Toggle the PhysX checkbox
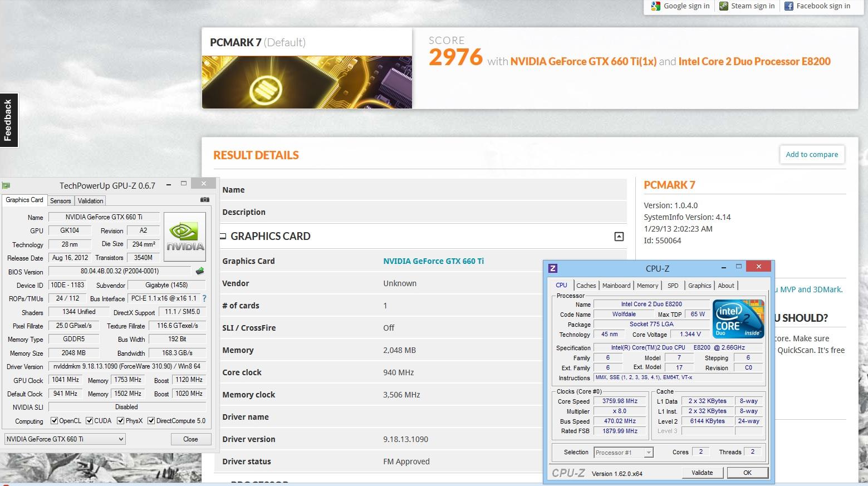868x486 pixels. coord(120,421)
